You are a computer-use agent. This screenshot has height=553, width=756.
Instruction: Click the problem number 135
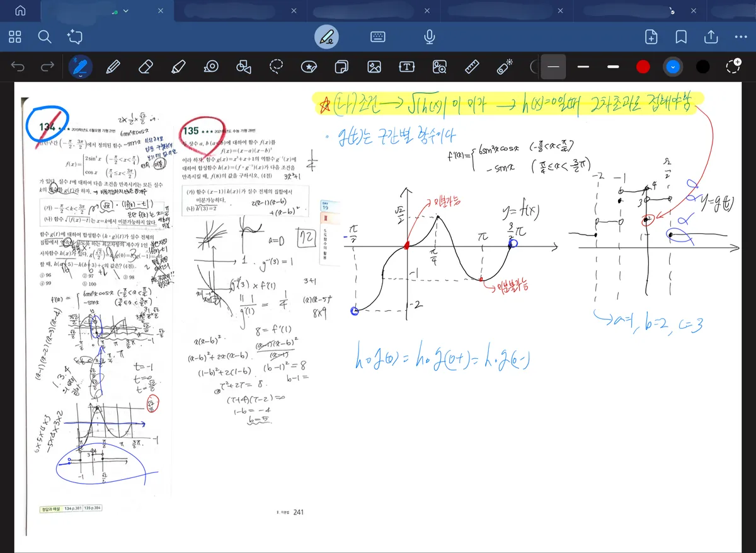[x=192, y=131]
